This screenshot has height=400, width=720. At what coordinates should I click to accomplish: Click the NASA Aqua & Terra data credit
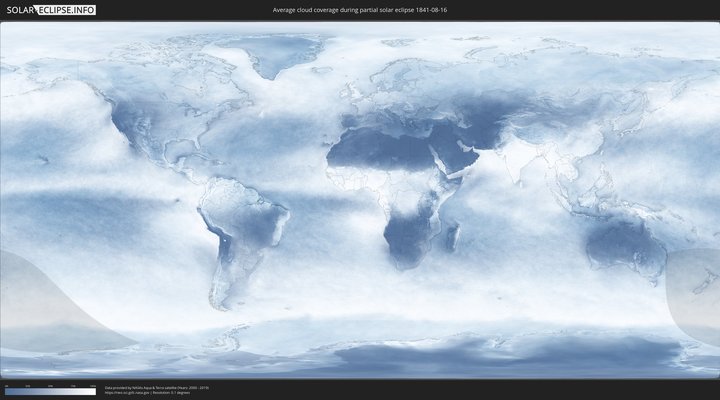click(x=156, y=387)
